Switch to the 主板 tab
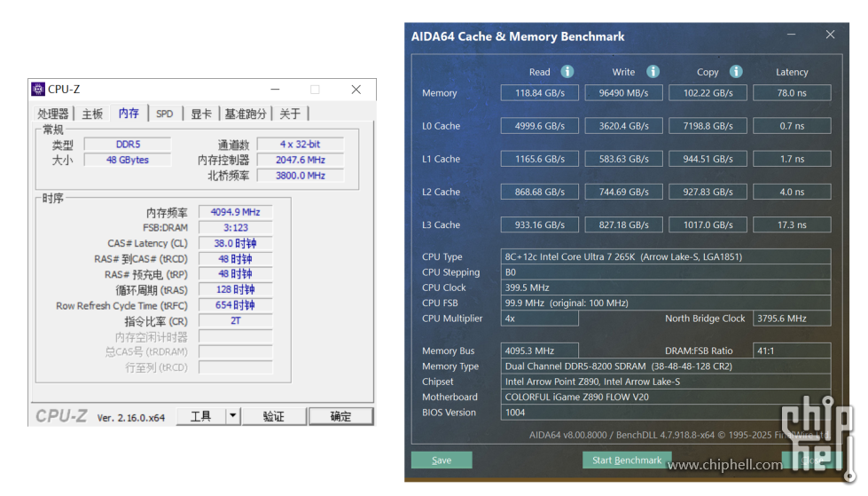Screen dimensions: 868x496 click(92, 114)
